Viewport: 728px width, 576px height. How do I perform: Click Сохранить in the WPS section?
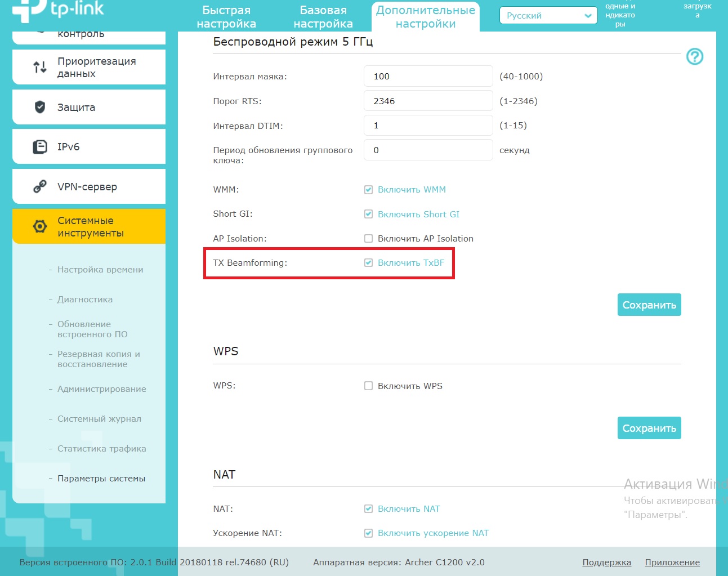pos(649,428)
